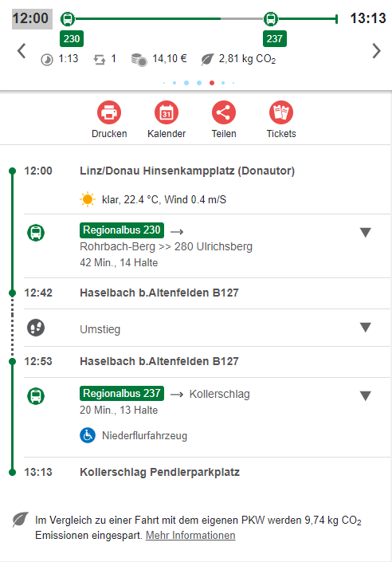Click the Umstieg footsteps icon
The width and height of the screenshot is (392, 562).
[x=36, y=328]
